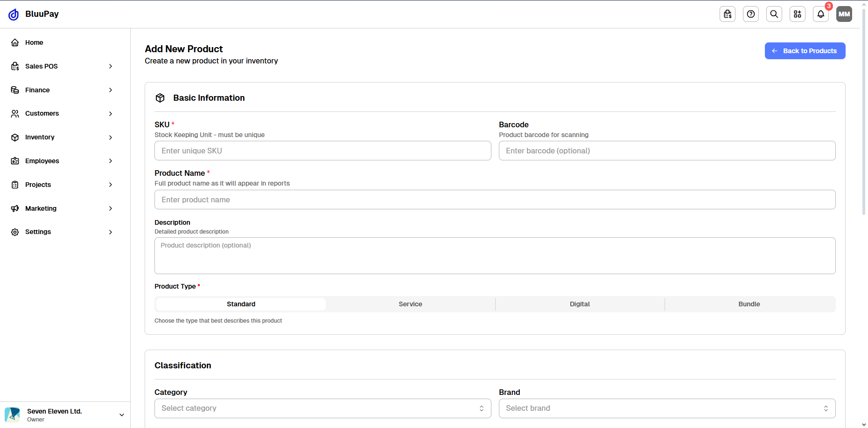Screen dimensions: 868x428
Task: Open the MM user avatar menu
Action: coord(844,14)
